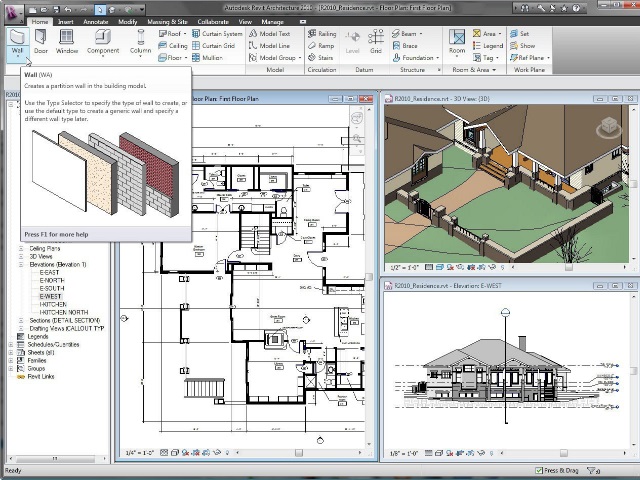
Task: Expand the Sheets (all) tree node
Action: 11,353
